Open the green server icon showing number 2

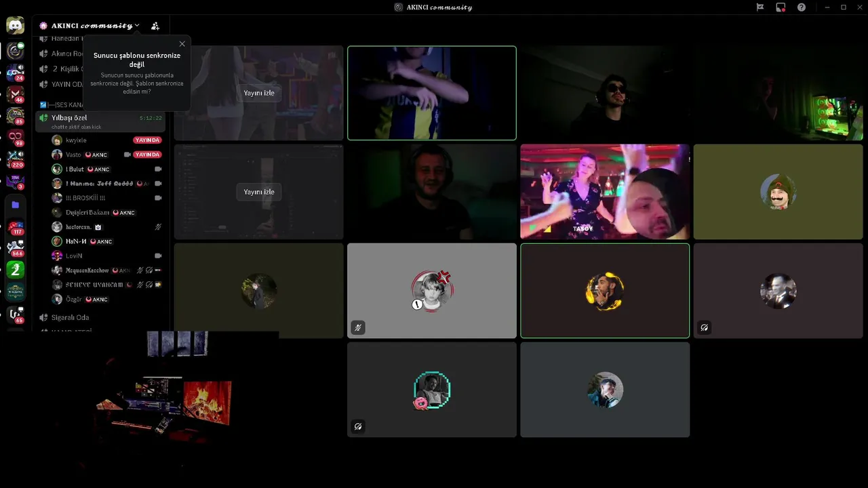point(15,270)
